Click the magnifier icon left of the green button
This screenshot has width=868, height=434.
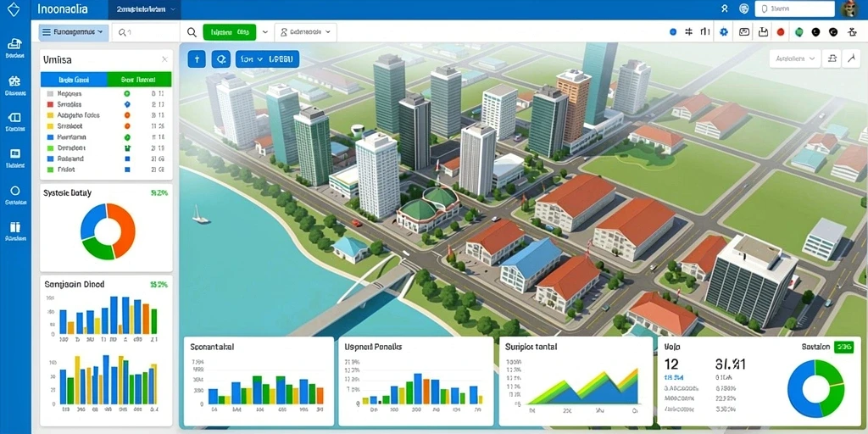click(192, 33)
